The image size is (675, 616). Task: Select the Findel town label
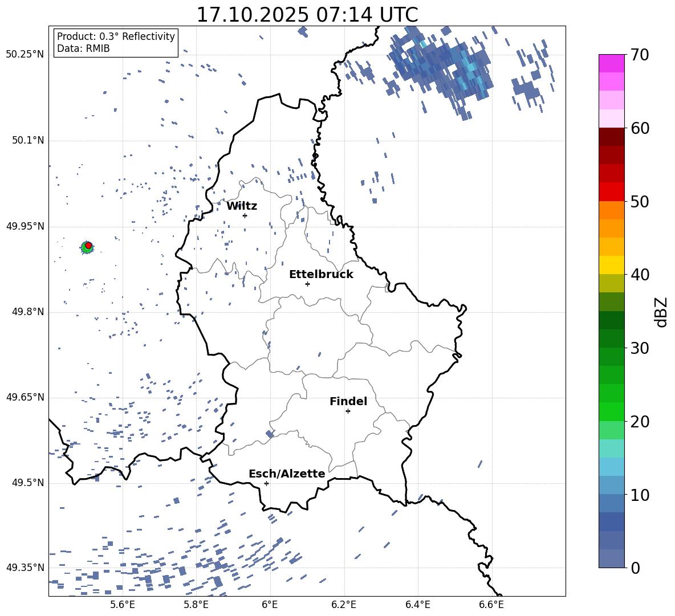[348, 402]
